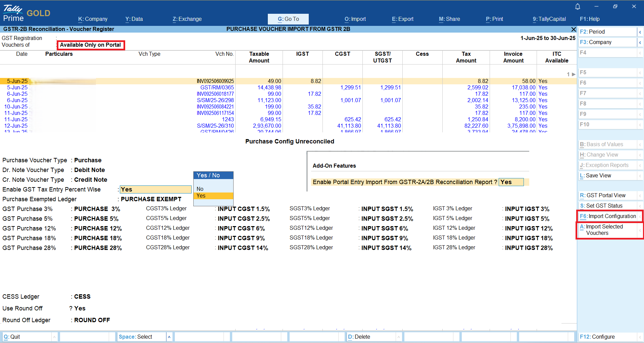
Task: Close the GSTR-2B Reconciliation report panel
Action: pyautogui.click(x=573, y=29)
